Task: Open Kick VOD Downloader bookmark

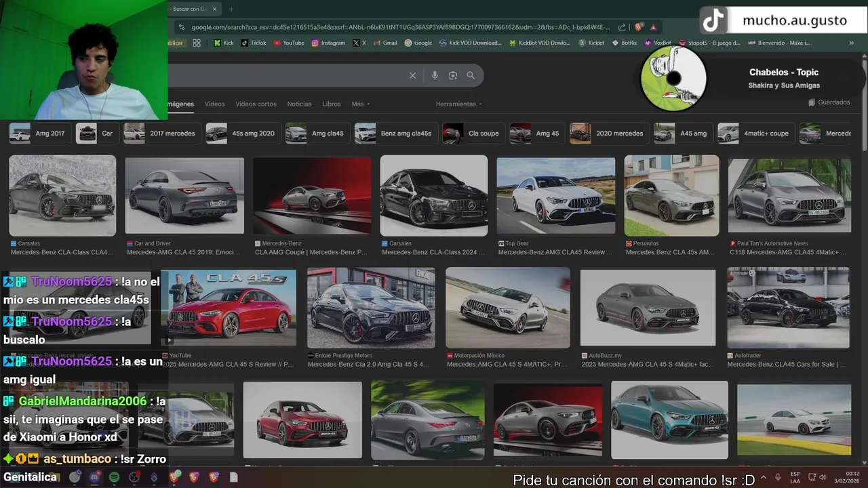Action: (x=470, y=43)
